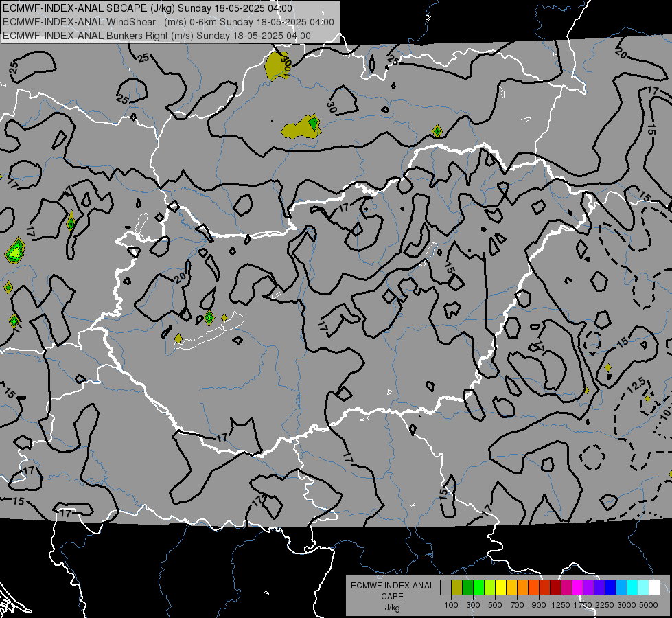Click the bright magenta legend swatch

pyautogui.click(x=578, y=588)
